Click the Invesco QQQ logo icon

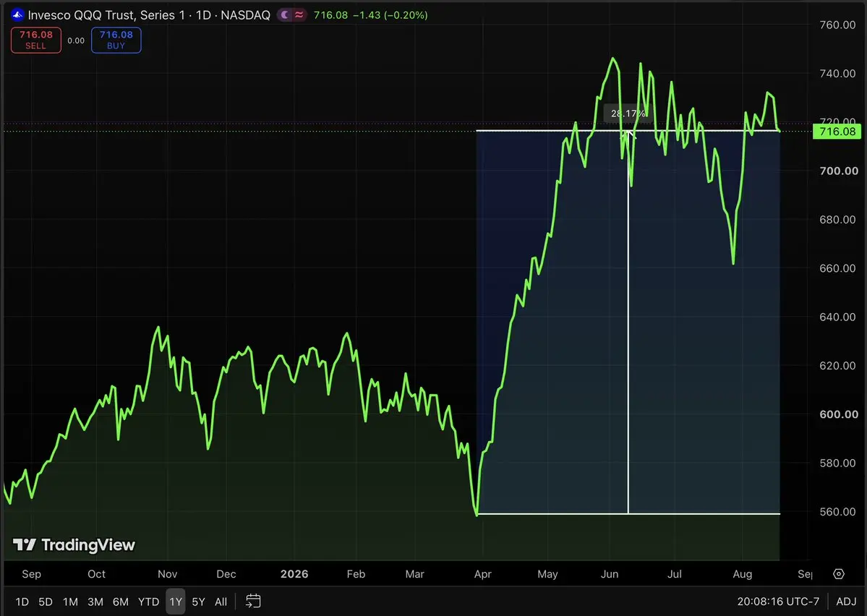17,15
